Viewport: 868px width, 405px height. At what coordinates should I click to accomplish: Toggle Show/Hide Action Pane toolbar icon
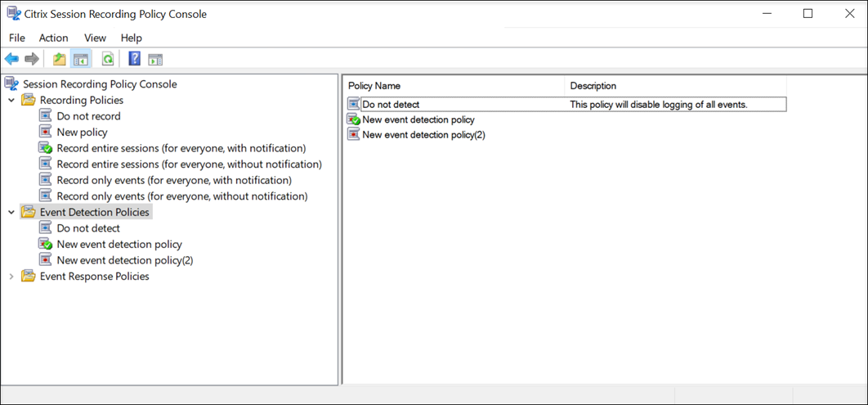pyautogui.click(x=155, y=59)
